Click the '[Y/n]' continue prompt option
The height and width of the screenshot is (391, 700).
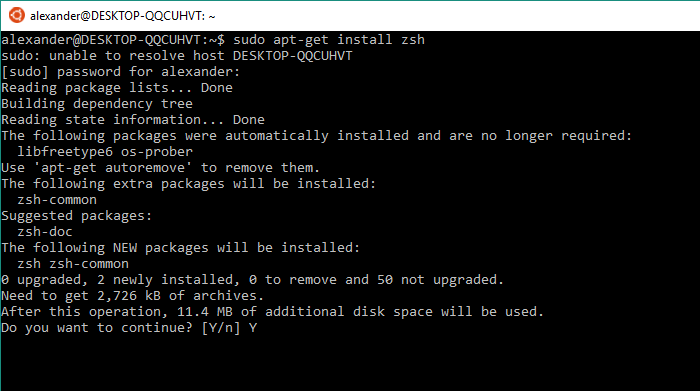click(221, 328)
